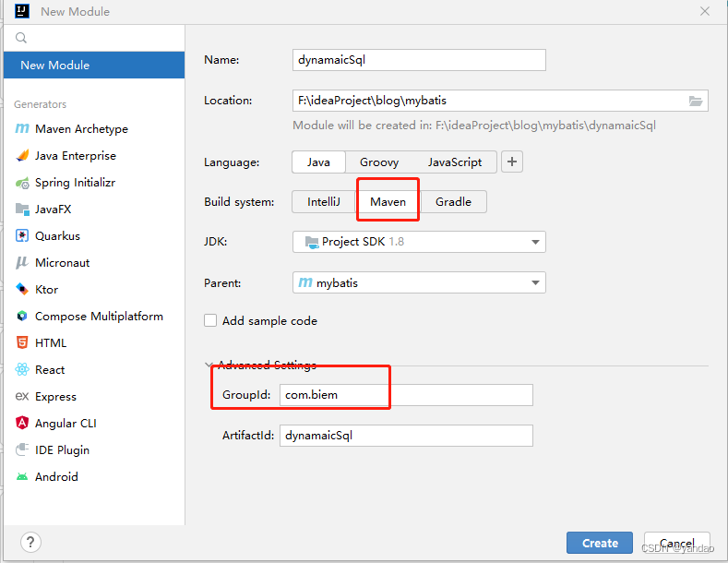Collapse the Advanced Settings section

tap(209, 365)
